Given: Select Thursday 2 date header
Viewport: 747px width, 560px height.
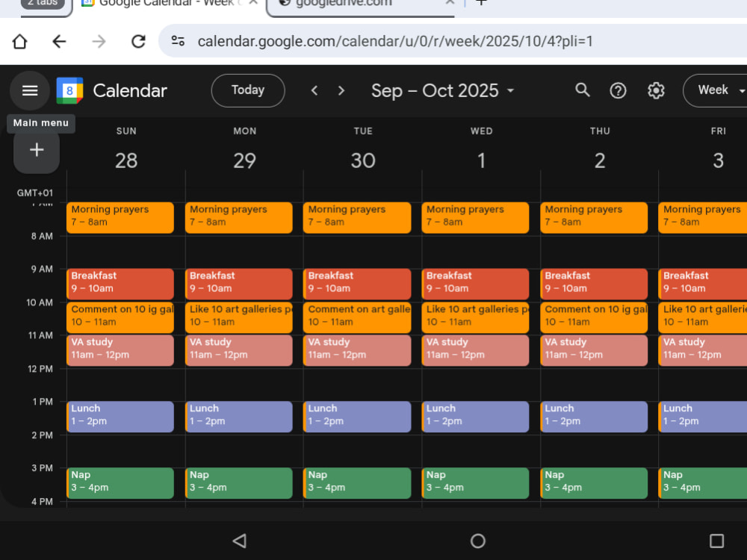Looking at the screenshot, I should point(600,161).
